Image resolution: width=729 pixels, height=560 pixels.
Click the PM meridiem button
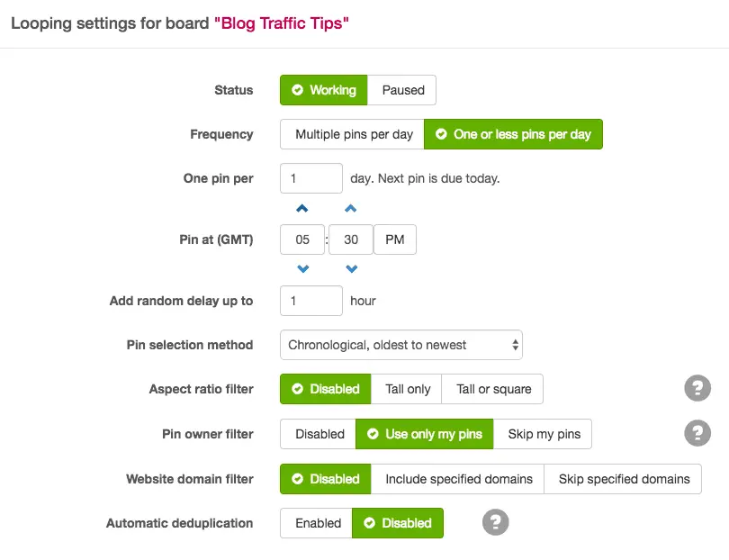pos(394,239)
